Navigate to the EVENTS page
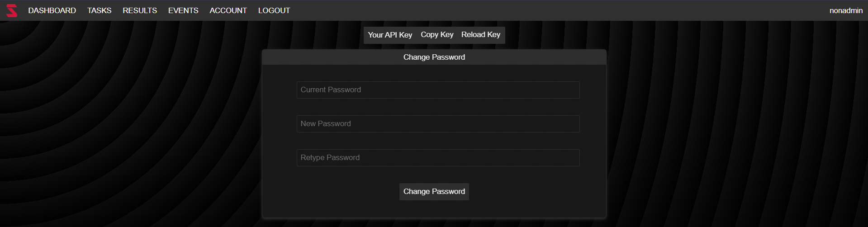 click(x=183, y=10)
